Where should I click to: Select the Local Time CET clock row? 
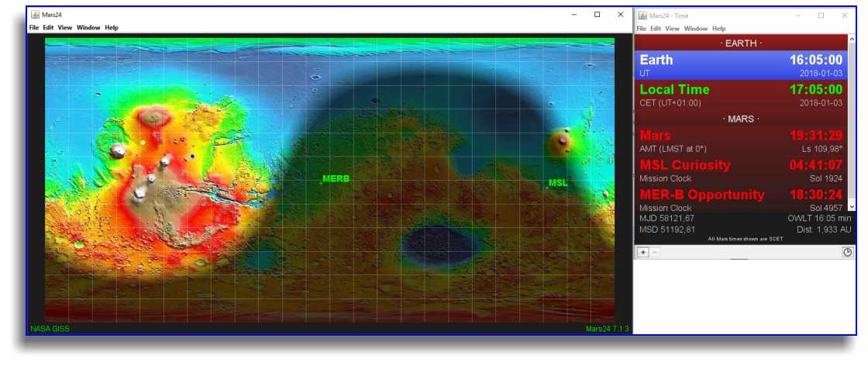click(x=740, y=95)
